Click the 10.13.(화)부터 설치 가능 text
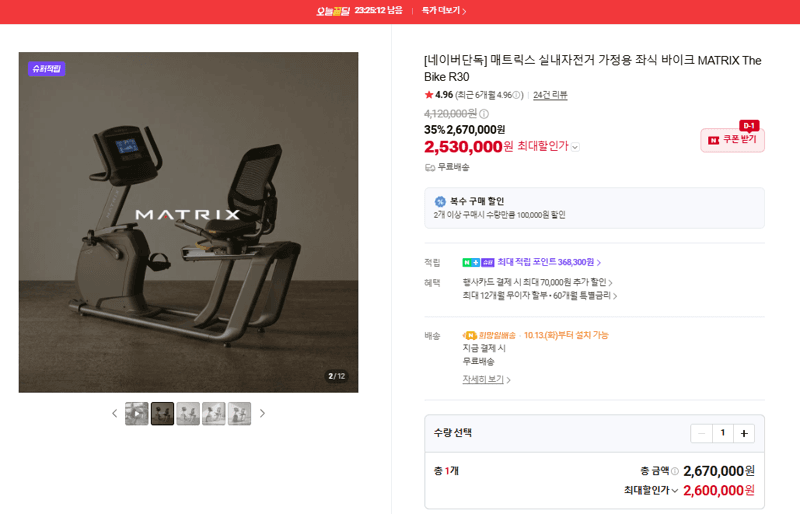Screen dimensions: 800x514 tap(566, 335)
